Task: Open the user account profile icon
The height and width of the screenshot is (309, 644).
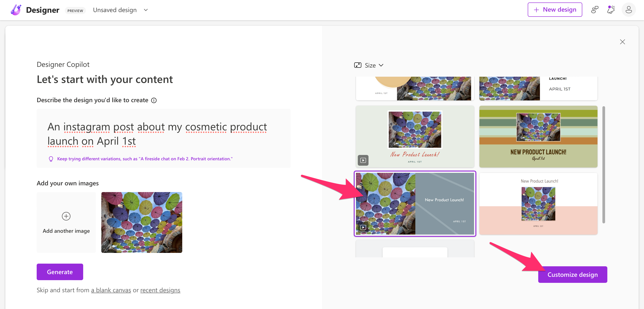Action: tap(628, 10)
